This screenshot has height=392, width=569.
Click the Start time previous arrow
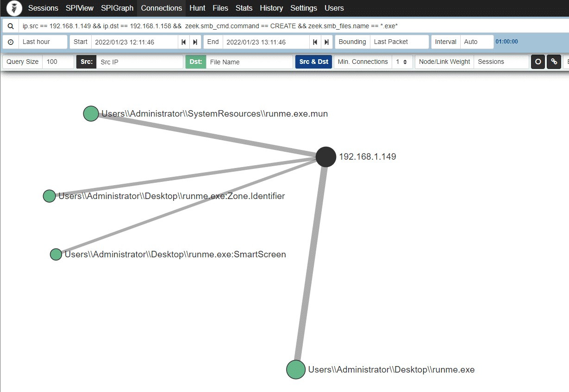coord(184,42)
